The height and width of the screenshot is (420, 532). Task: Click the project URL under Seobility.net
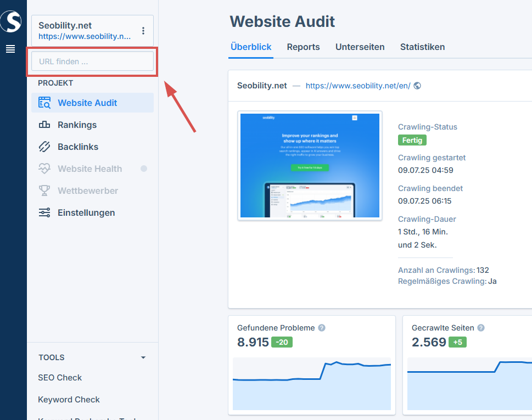85,36
